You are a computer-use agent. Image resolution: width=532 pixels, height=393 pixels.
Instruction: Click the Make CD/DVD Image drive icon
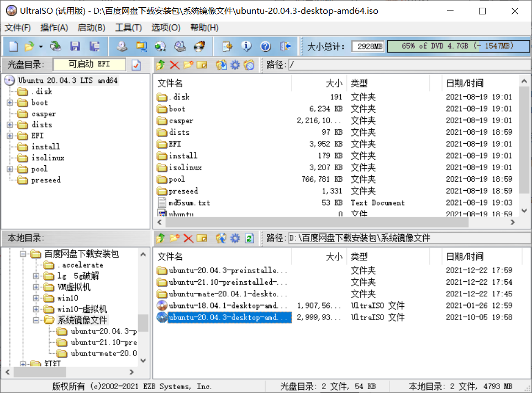tap(122, 46)
